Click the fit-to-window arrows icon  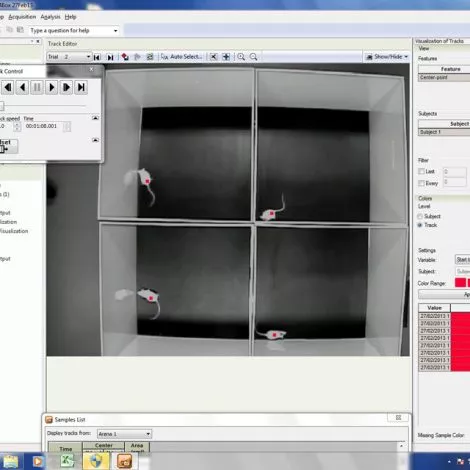click(214, 57)
